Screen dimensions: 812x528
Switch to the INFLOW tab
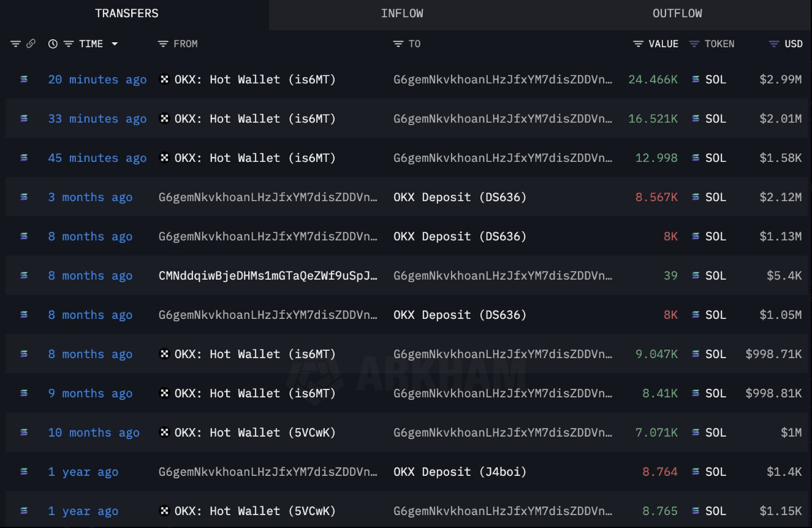coord(402,13)
